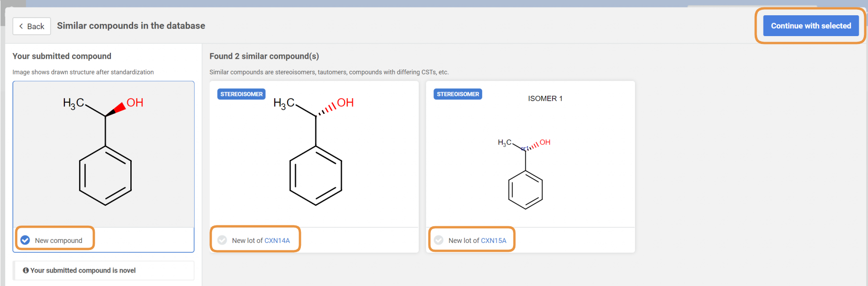Click the STEREOISOMER badge on the ISOMER 1 card
868x286 pixels.
[458, 94]
